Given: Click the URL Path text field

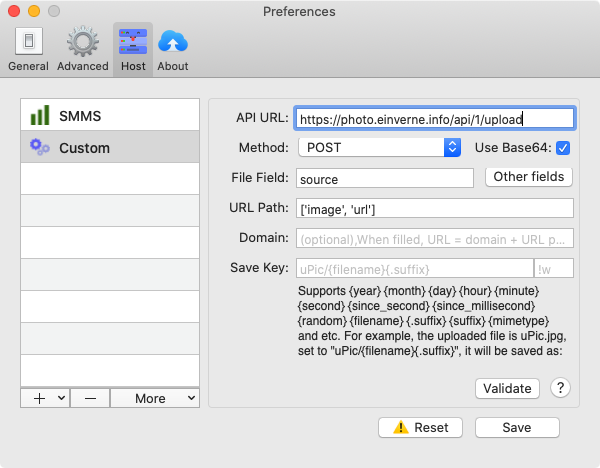Looking at the screenshot, I should point(434,208).
